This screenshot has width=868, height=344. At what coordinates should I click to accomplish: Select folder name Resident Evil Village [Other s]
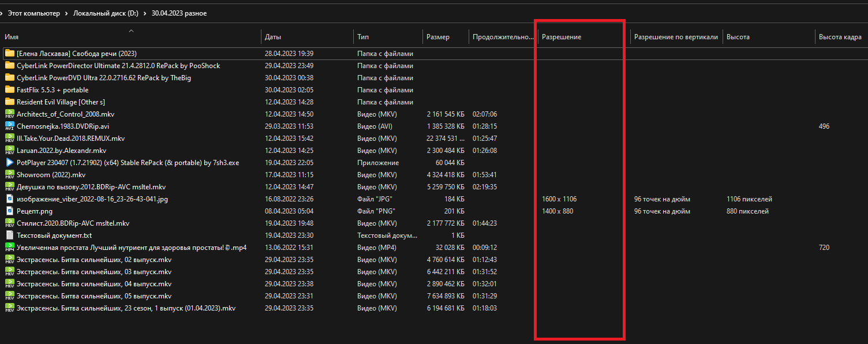[61, 102]
